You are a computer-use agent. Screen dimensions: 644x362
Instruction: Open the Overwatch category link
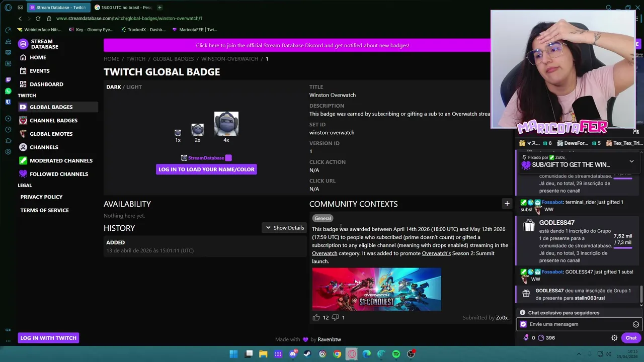pyautogui.click(x=325, y=253)
